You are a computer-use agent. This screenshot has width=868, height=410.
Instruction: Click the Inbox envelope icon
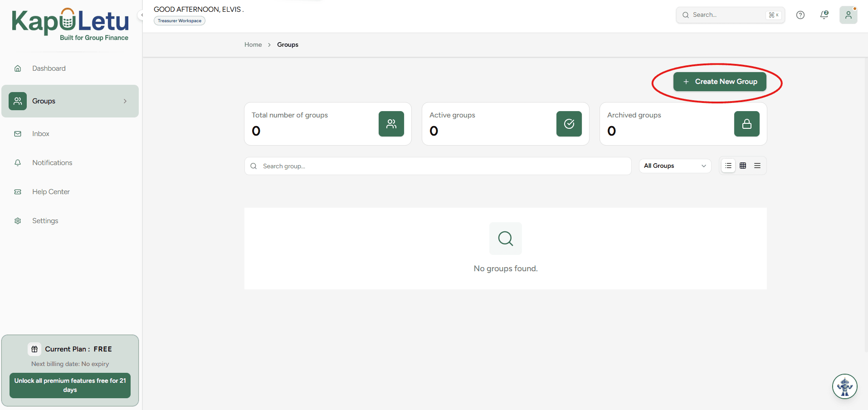[x=18, y=134]
